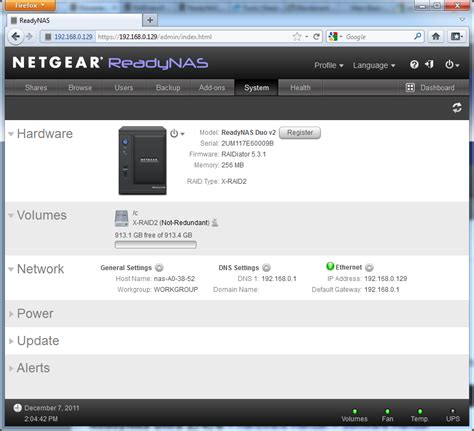
Task: Open the power menu in the header
Action: (x=452, y=64)
